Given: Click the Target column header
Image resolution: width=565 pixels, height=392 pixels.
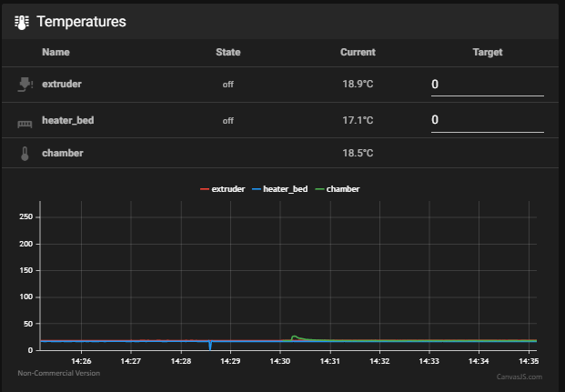Looking at the screenshot, I should (x=488, y=52).
